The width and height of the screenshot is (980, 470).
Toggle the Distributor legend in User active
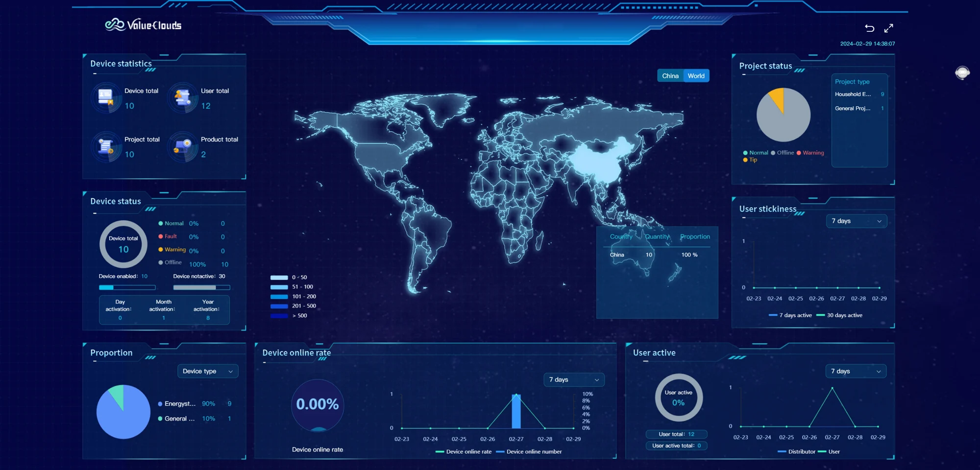click(x=797, y=451)
